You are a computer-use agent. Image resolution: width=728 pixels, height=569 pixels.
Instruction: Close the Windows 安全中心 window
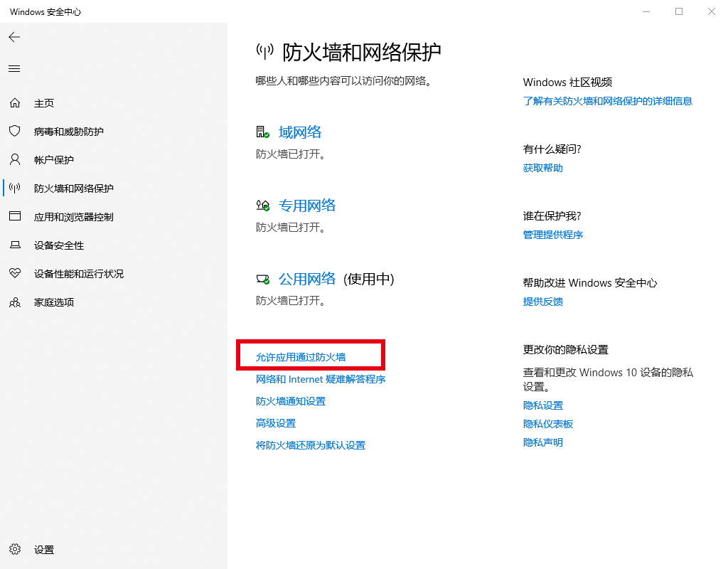click(711, 11)
